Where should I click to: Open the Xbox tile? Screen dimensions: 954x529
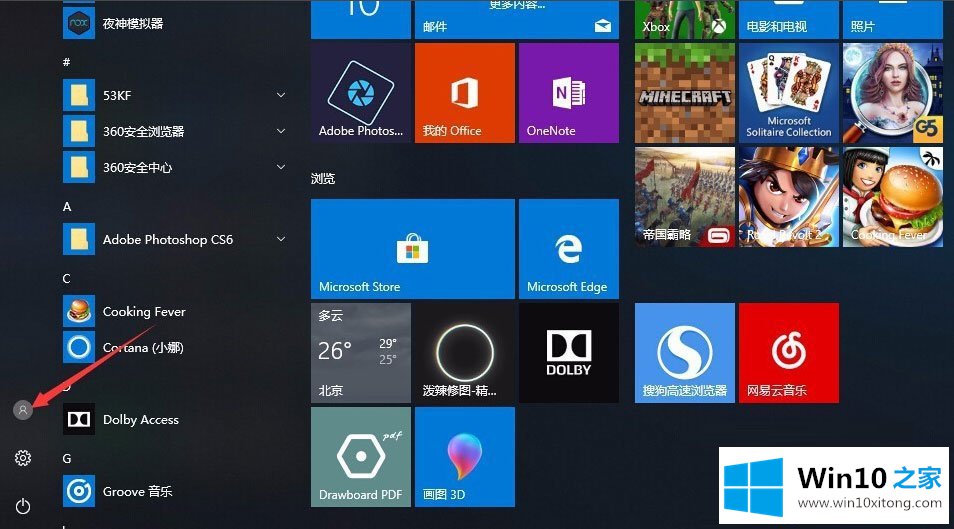685,19
